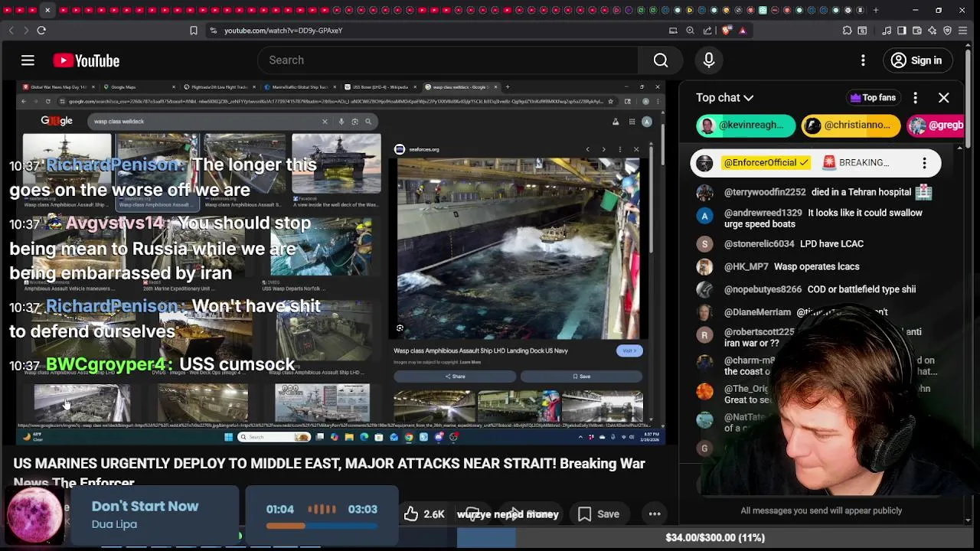980x551 pixels.
Task: Select the @gregb super chat chip
Action: pos(936,125)
